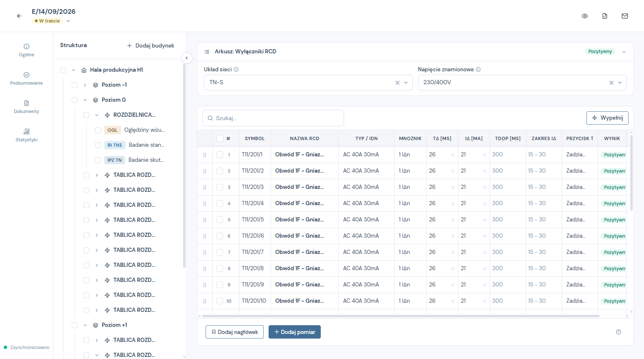Check the row T11/201/2 checkbox

tap(220, 171)
